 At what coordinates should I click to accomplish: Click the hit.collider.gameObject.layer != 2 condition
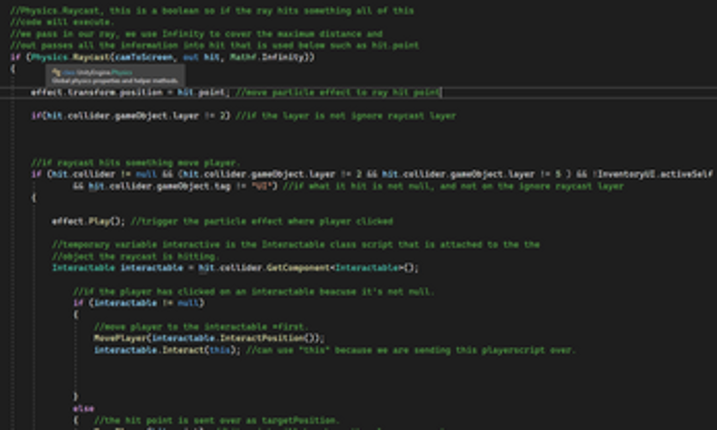(x=136, y=116)
